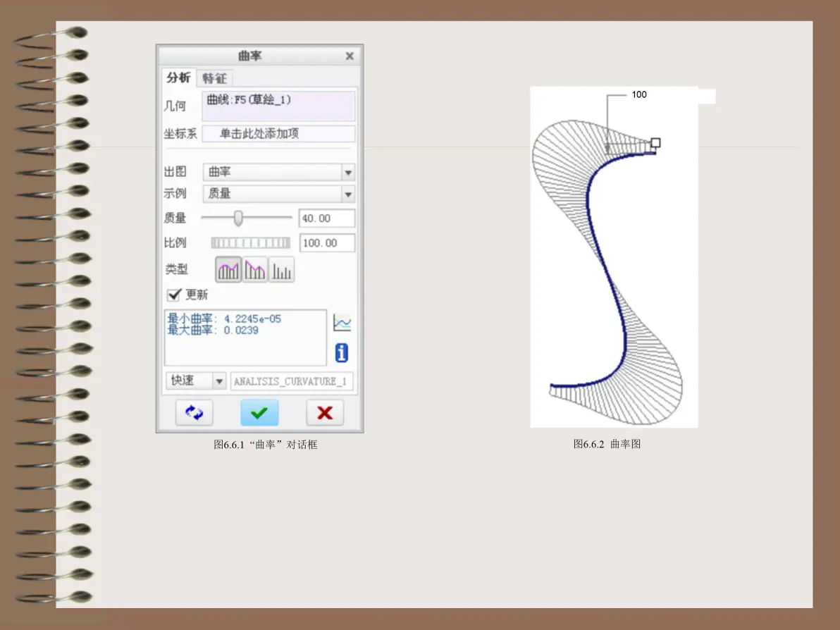Select the third bar-only plot type icon

[x=281, y=269]
